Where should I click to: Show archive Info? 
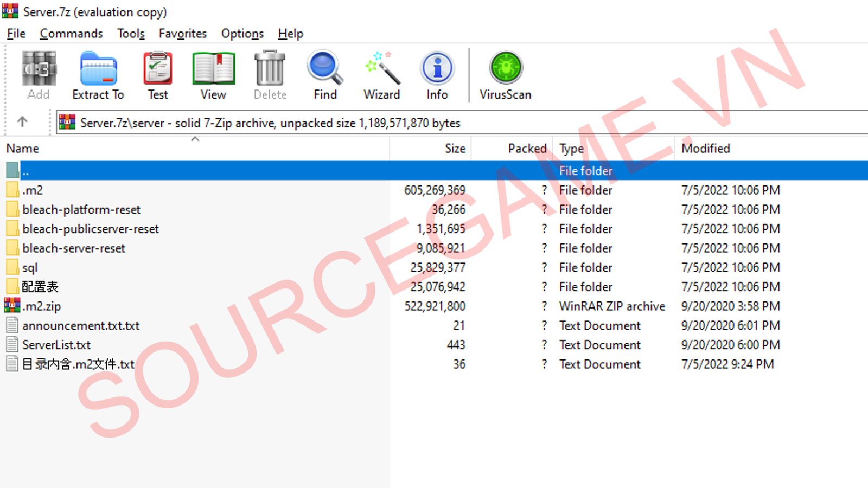pos(437,76)
